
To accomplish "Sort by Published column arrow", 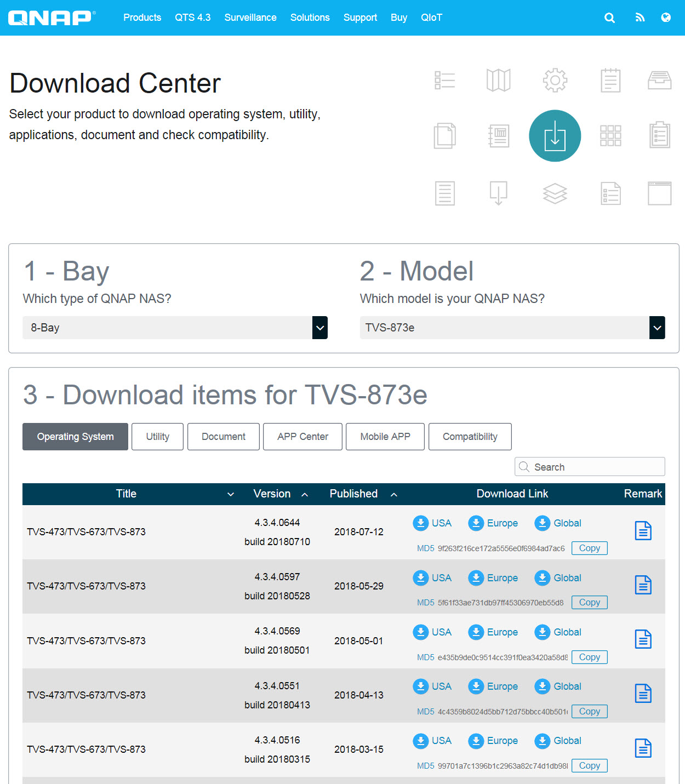I will [393, 494].
